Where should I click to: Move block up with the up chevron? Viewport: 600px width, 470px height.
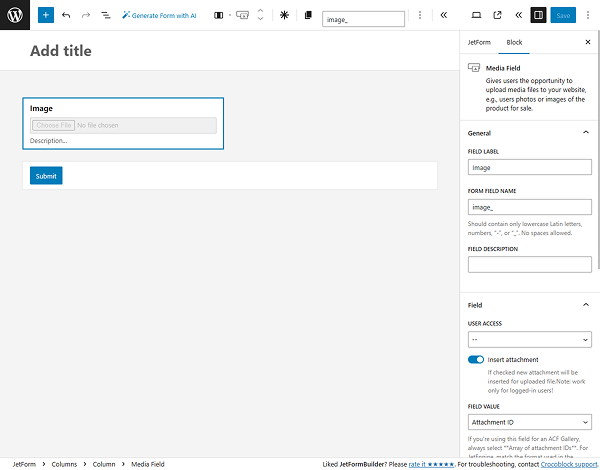coord(261,11)
